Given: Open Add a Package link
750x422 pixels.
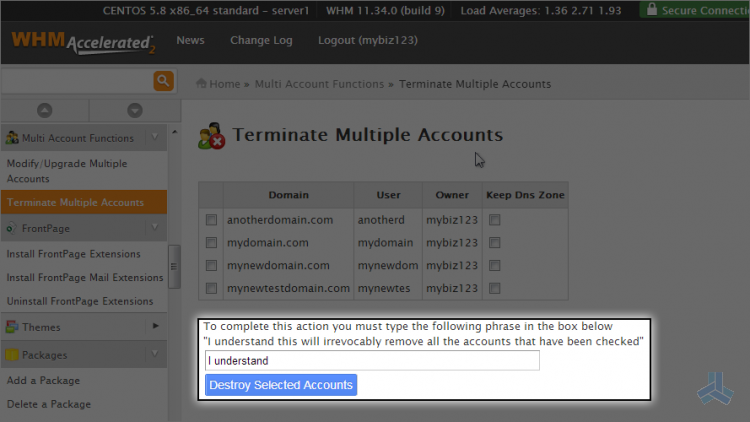Looking at the screenshot, I should 43,380.
